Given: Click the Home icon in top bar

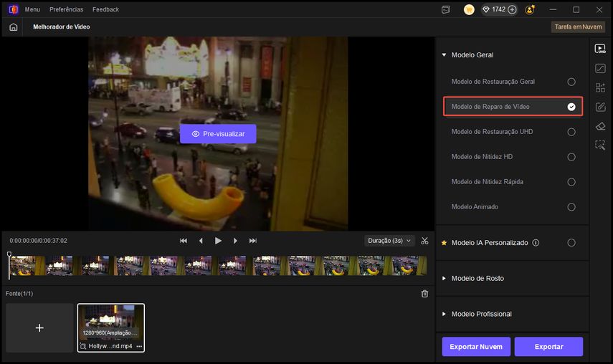Looking at the screenshot, I should [13, 27].
